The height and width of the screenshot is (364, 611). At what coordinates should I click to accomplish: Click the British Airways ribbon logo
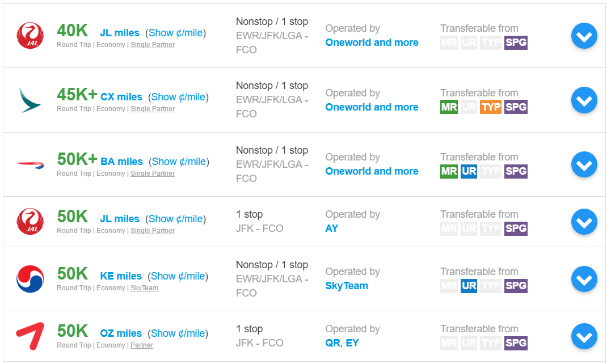(x=30, y=164)
